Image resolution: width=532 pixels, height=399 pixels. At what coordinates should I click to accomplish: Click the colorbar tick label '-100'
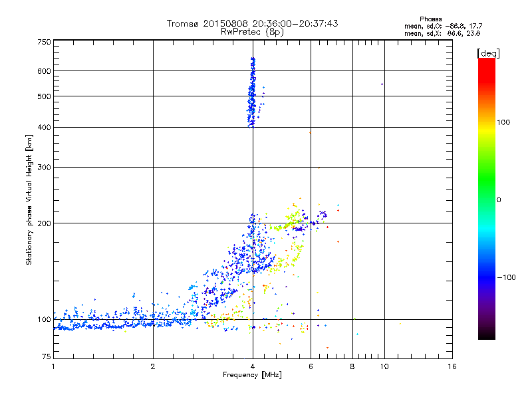(x=506, y=277)
